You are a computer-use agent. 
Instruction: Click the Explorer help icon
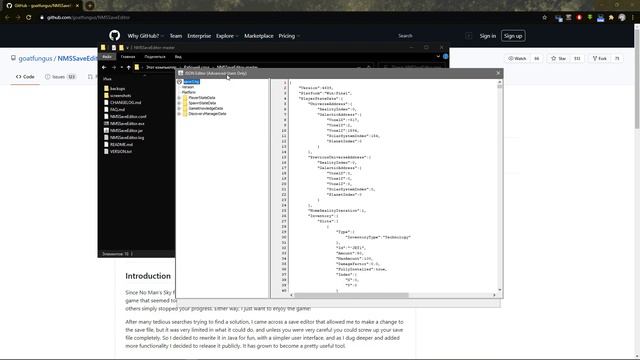click(446, 56)
